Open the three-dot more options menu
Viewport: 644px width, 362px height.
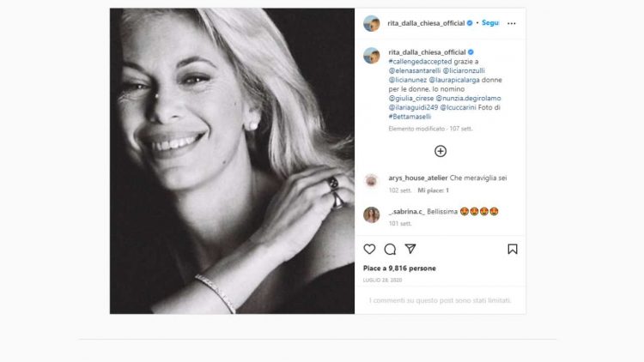click(x=512, y=23)
